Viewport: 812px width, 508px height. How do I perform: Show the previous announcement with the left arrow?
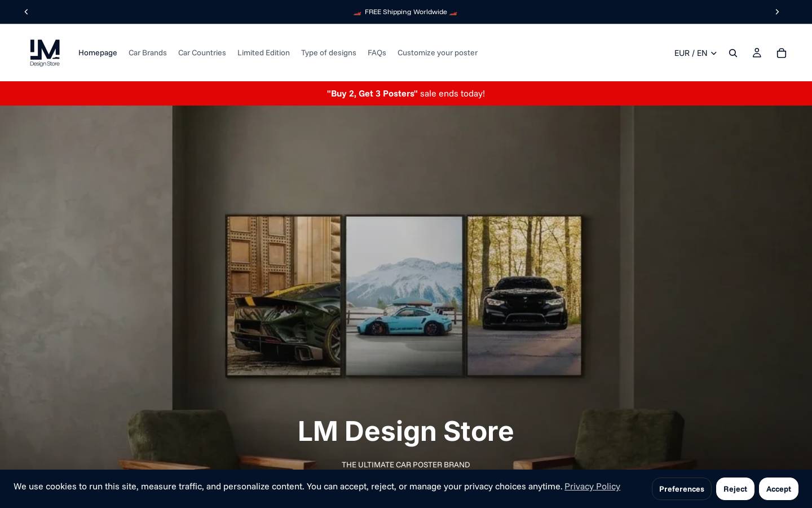pos(26,12)
